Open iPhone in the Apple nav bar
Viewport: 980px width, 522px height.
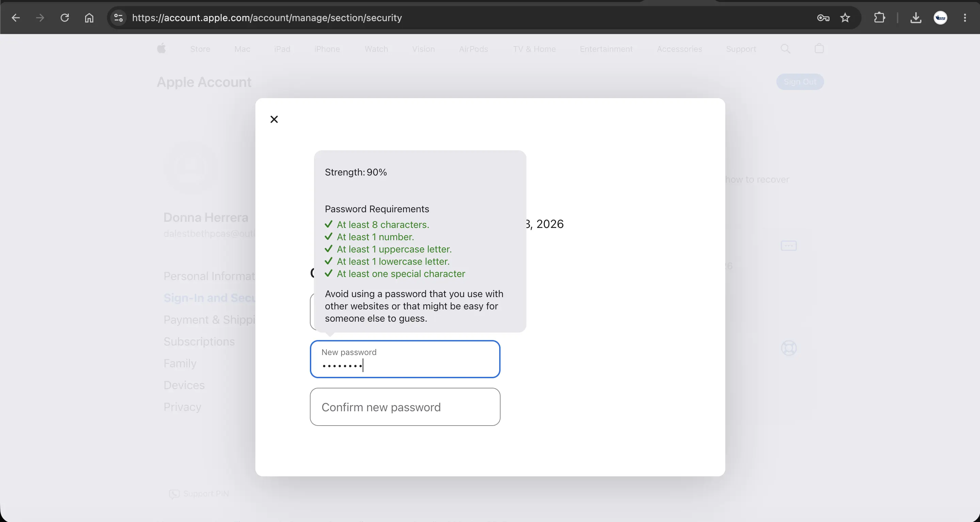tap(327, 49)
